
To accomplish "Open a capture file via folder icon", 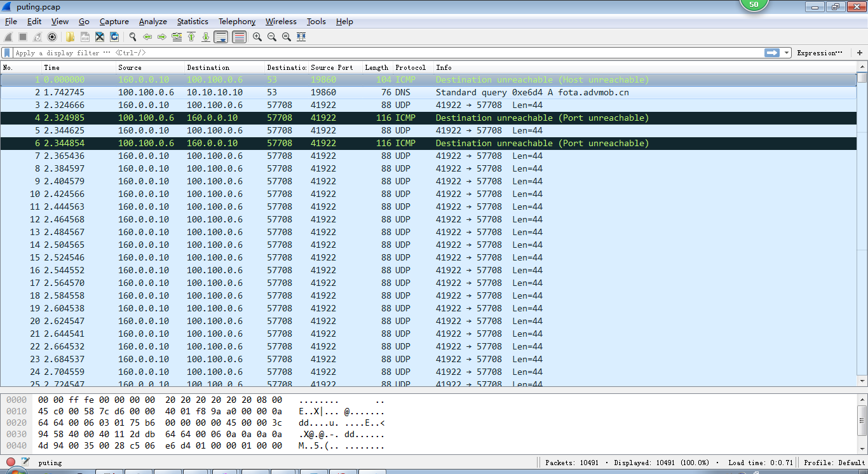I will tap(70, 37).
